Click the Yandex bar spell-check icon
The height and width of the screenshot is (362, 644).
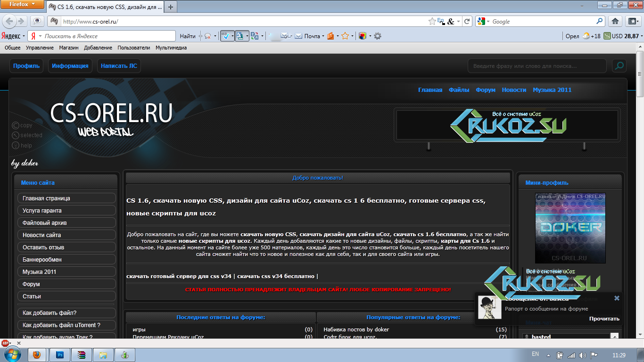point(225,36)
